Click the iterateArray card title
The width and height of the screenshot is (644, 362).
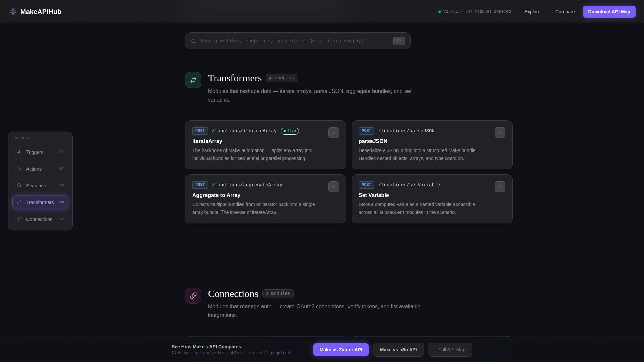tap(207, 141)
